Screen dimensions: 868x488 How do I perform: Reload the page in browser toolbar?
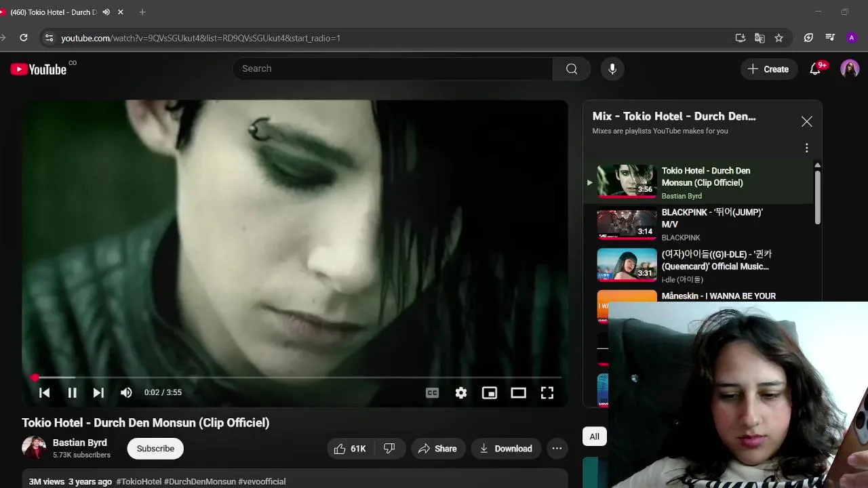click(x=24, y=38)
